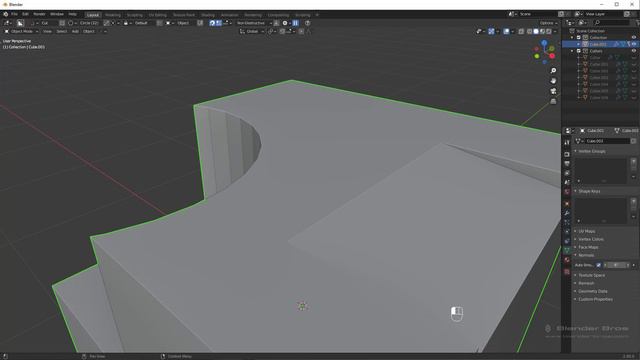Open the View menu in viewport header
This screenshot has width=640, height=360.
(x=47, y=31)
